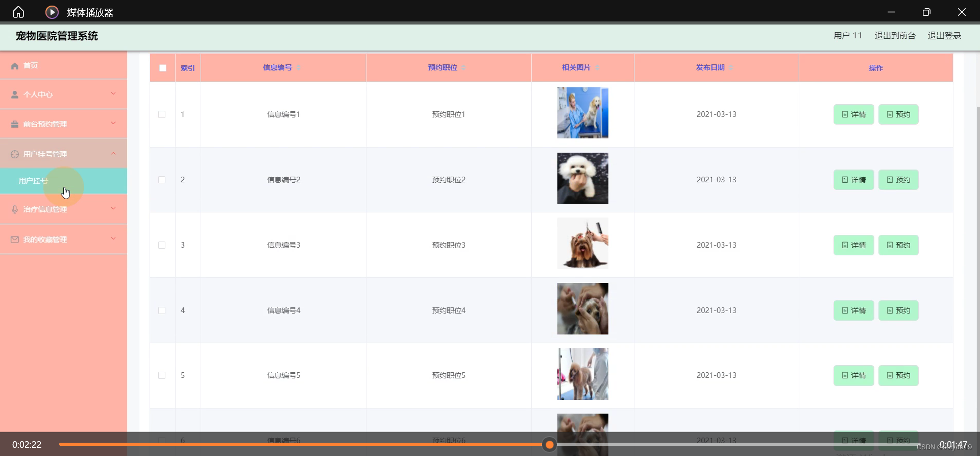The width and height of the screenshot is (980, 456).
Task: Check the checkbox for row 3
Action: tap(162, 245)
